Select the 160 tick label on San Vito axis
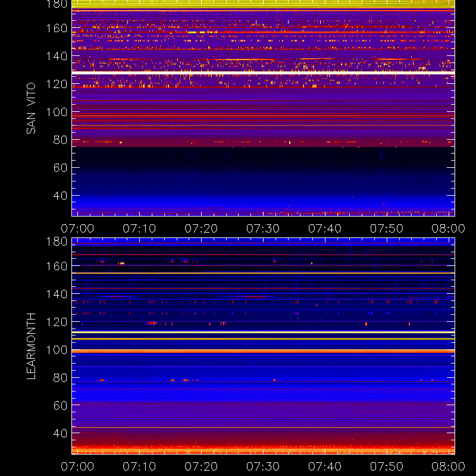 click(57, 28)
